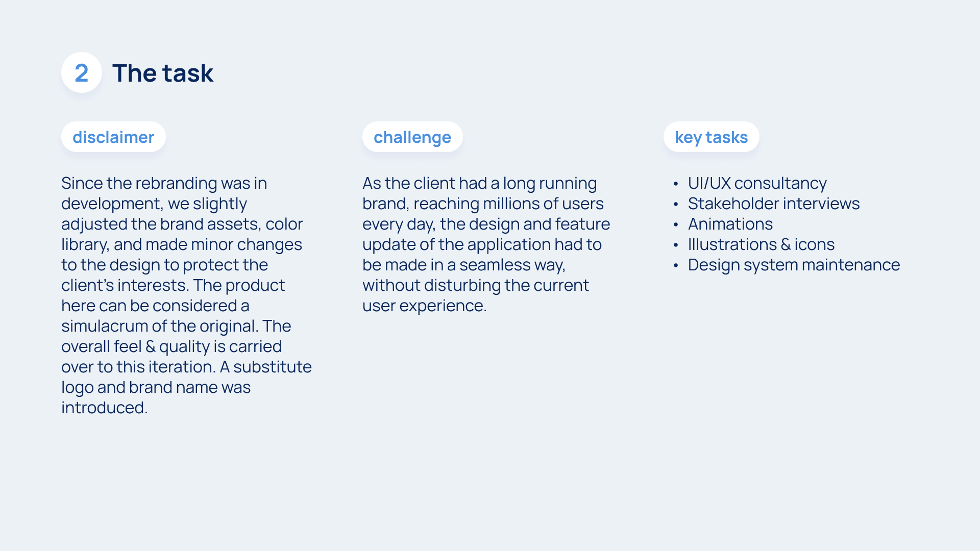The image size is (980, 551).
Task: Click the word "introduced." ending the disclaimer
Action: tap(105, 408)
